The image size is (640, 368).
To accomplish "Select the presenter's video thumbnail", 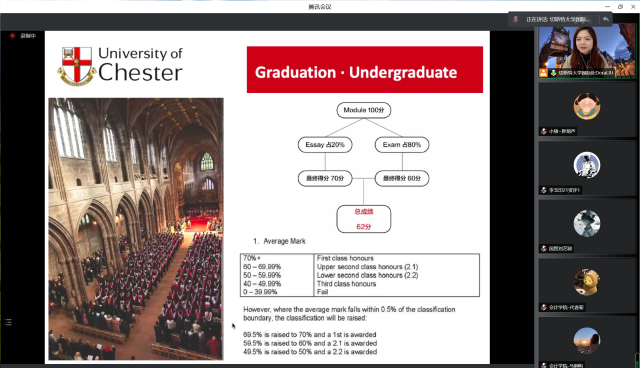I will (587, 51).
